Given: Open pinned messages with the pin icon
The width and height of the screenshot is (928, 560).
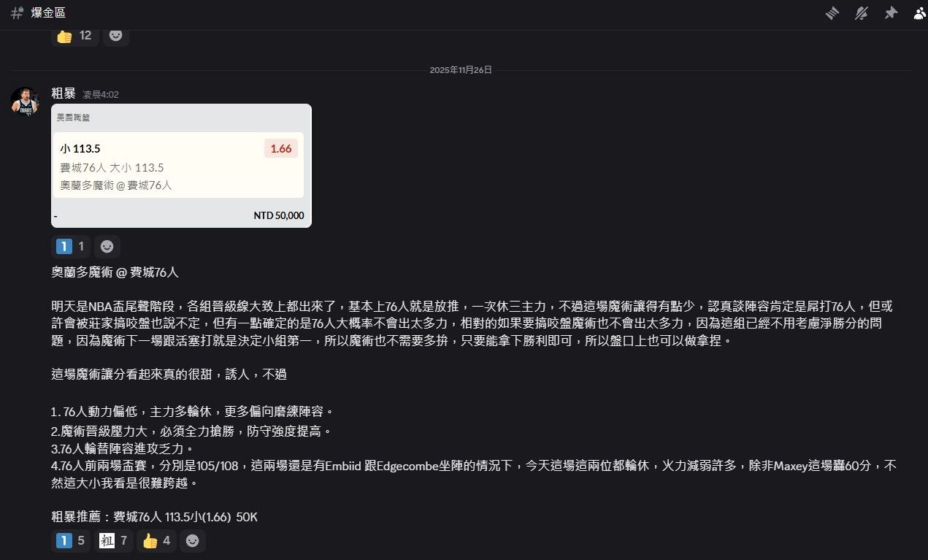Looking at the screenshot, I should [891, 13].
